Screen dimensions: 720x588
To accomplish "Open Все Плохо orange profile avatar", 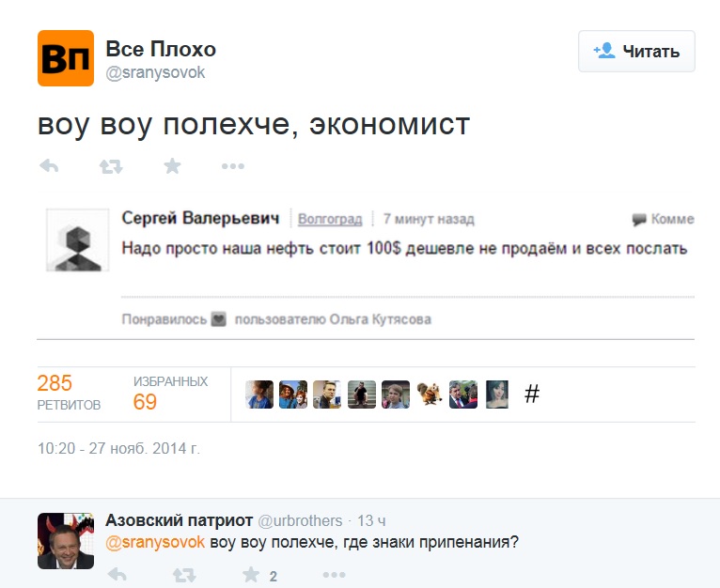I will 66,58.
